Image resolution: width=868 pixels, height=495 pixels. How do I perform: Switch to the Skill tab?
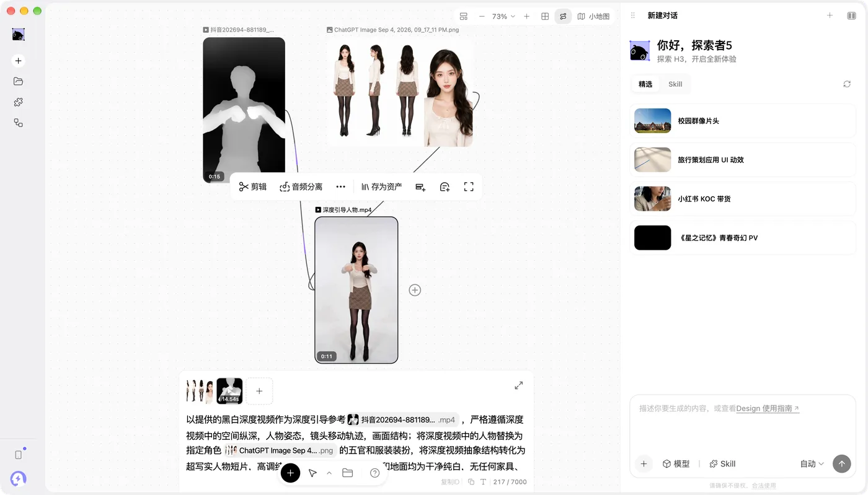pos(675,84)
